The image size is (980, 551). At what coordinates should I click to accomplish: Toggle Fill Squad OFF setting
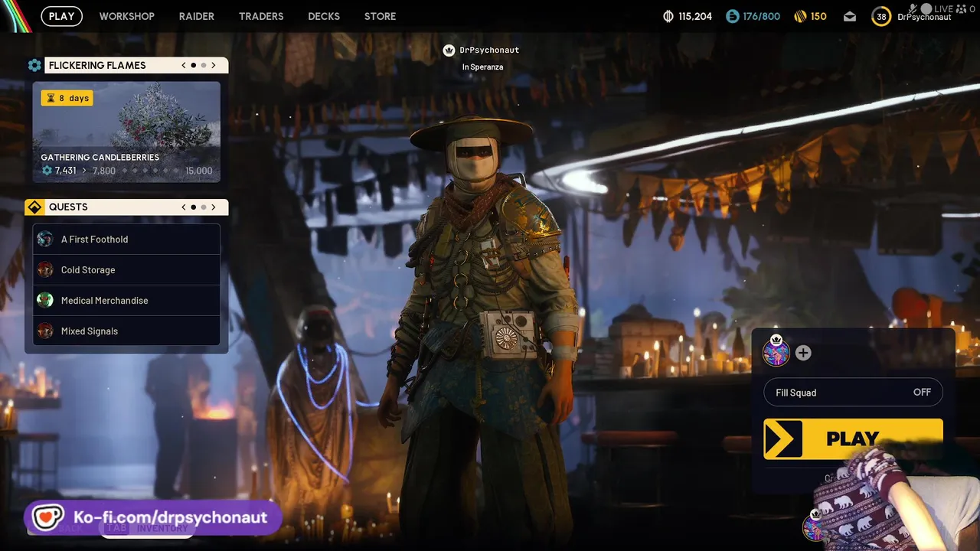[x=853, y=393]
